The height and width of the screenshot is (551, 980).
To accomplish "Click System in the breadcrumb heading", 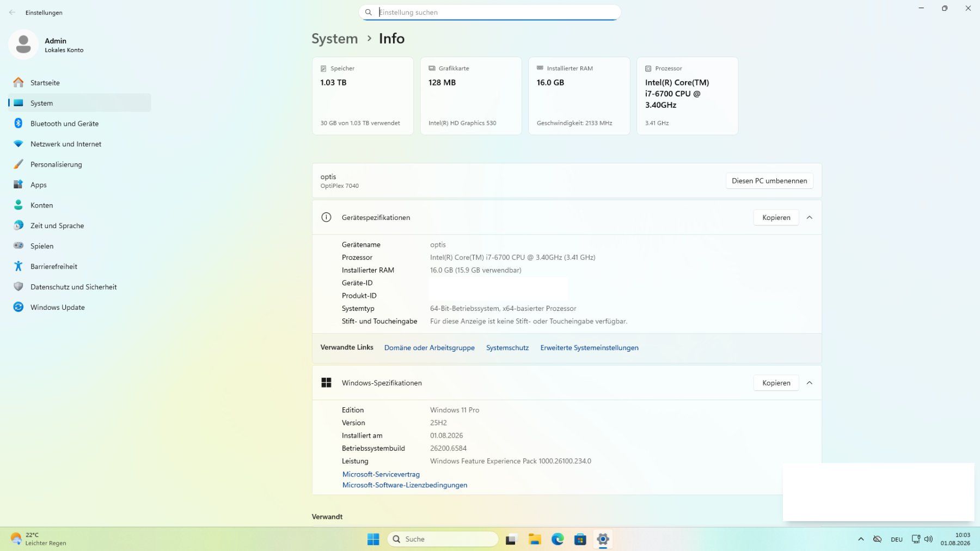I will click(x=334, y=39).
